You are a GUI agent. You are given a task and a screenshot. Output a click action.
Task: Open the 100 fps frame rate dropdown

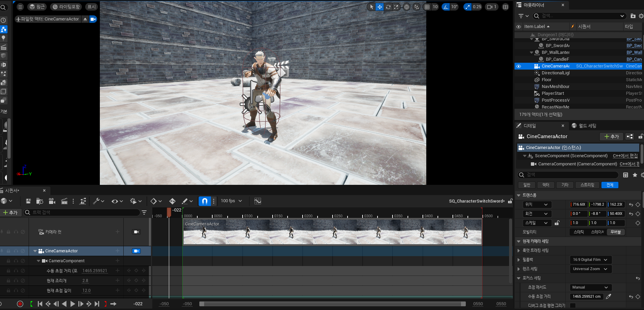231,201
